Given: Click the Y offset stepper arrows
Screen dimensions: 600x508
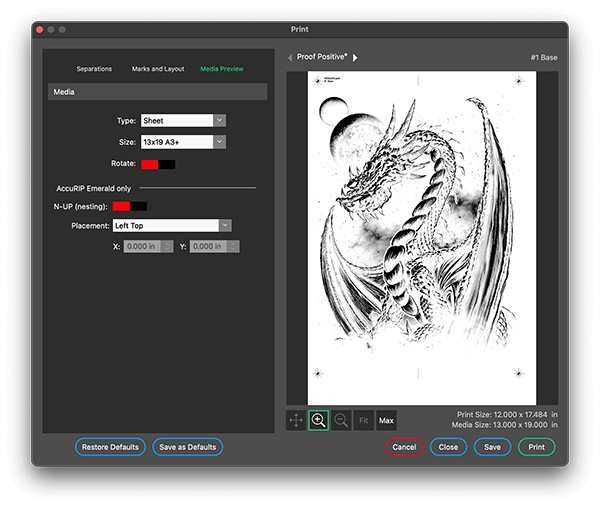Looking at the screenshot, I should pos(233,246).
